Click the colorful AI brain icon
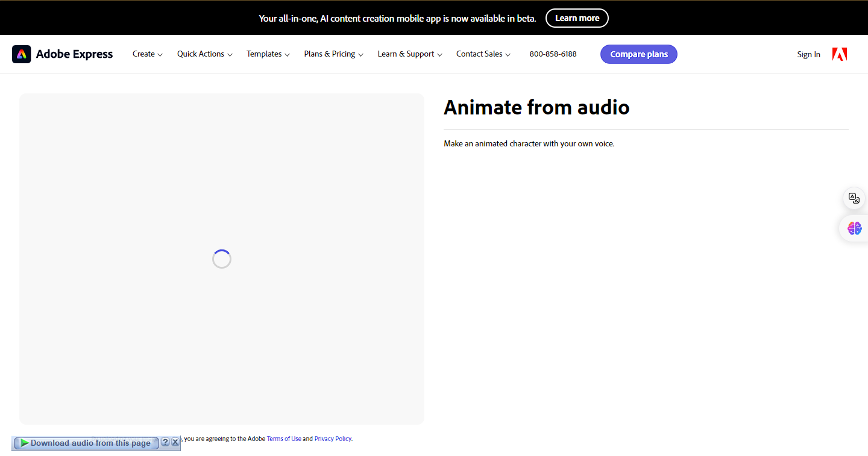 click(854, 228)
